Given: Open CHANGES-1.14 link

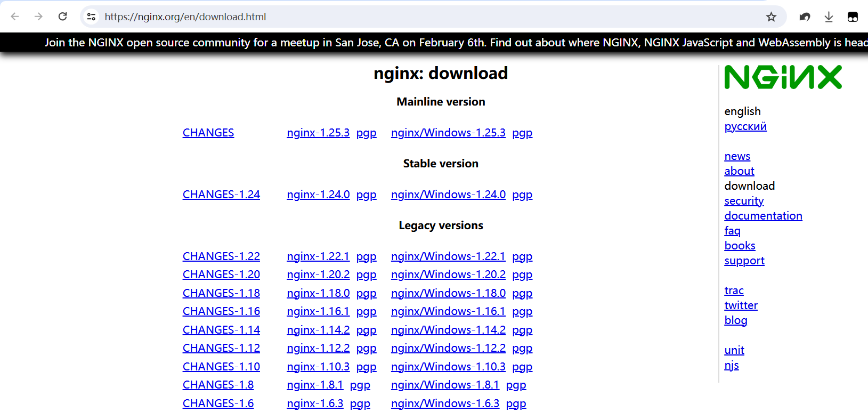Looking at the screenshot, I should click(221, 330).
